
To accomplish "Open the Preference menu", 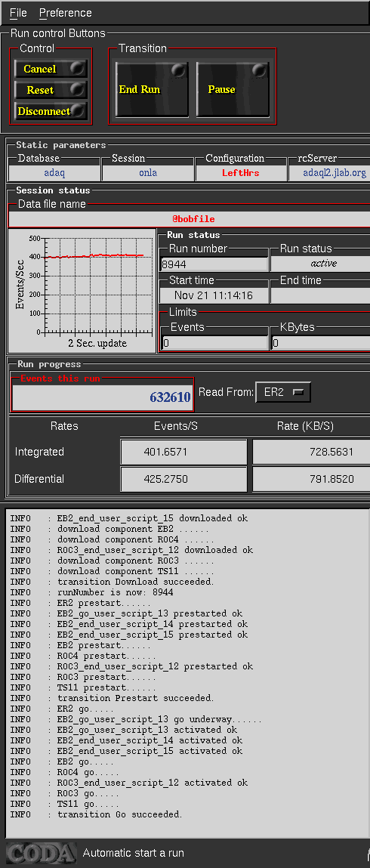I will pyautogui.click(x=65, y=13).
